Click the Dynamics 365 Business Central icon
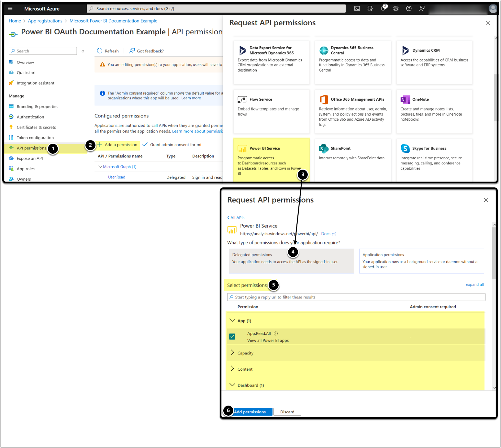501x448 pixels. click(x=324, y=50)
